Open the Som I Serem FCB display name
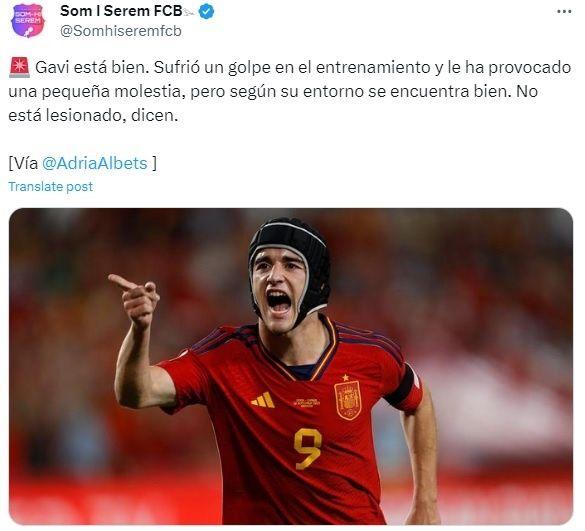 (x=121, y=11)
